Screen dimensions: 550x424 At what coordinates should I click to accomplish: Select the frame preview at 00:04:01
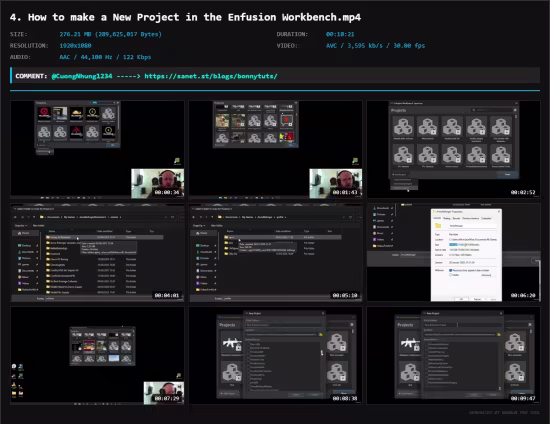[x=97, y=253]
